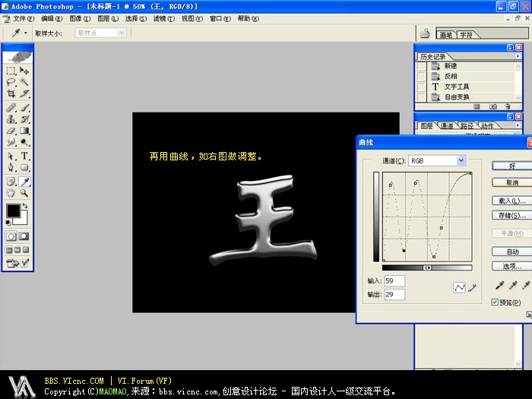Open the 滤镜(T) filter menu
This screenshot has height=399, width=532.
point(162,18)
